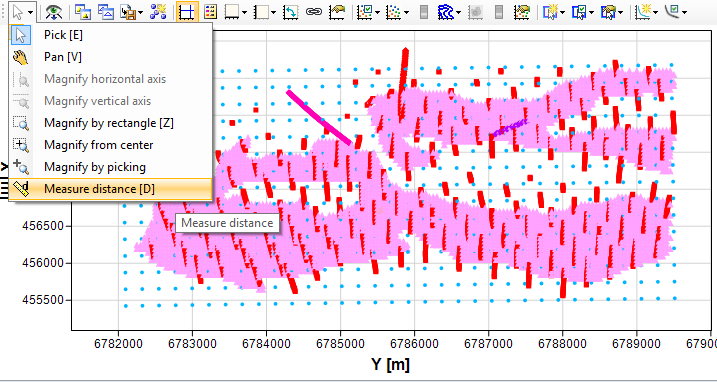This screenshot has width=717, height=382.
Task: Click the scatter plot with hand icon
Action: (521, 11)
